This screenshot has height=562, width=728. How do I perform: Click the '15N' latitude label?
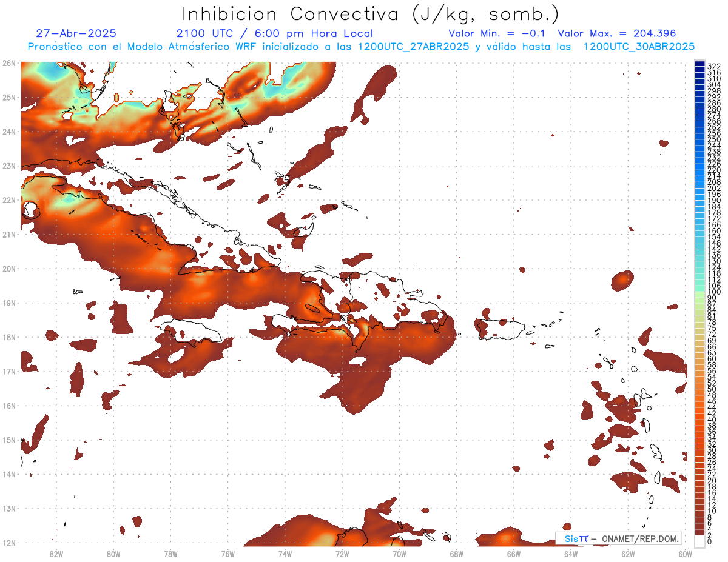click(8, 440)
